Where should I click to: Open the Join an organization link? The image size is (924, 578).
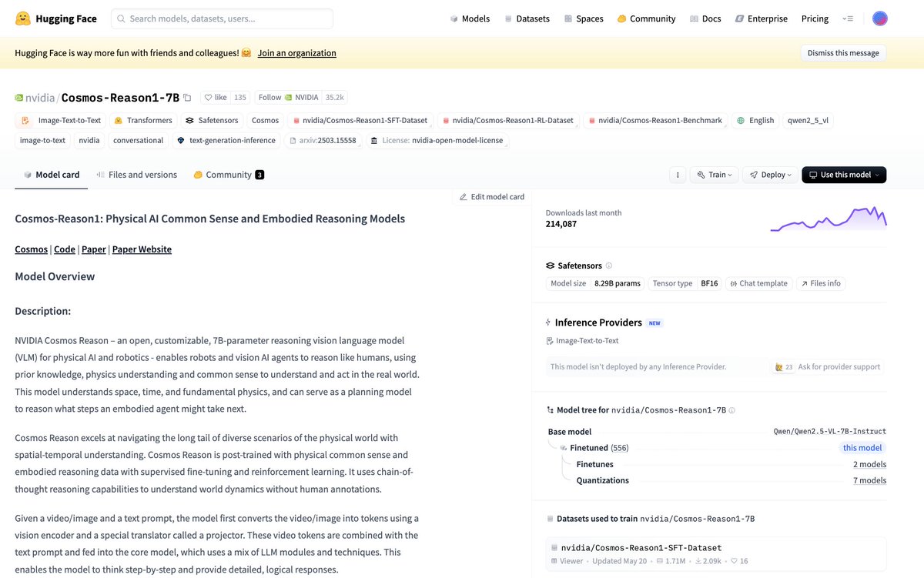296,53
